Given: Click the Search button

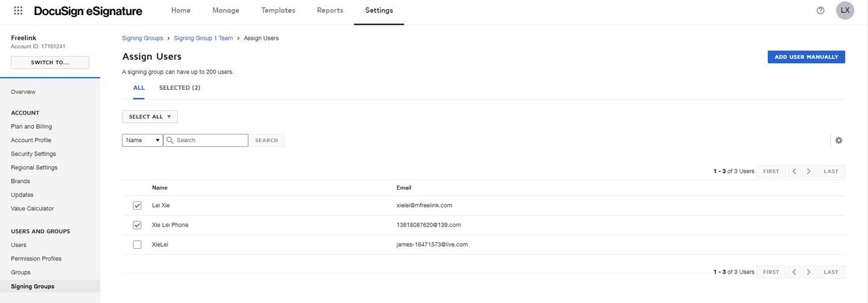Looking at the screenshot, I should 266,140.
